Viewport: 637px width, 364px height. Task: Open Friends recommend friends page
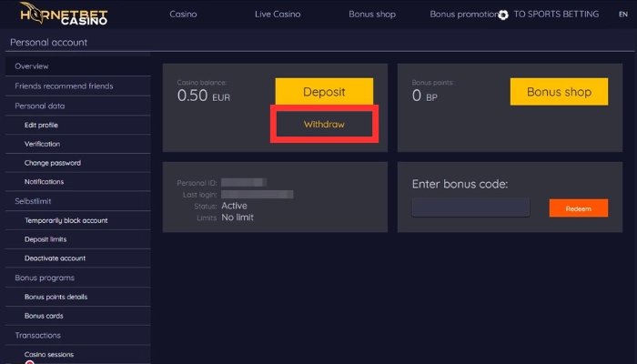[64, 86]
